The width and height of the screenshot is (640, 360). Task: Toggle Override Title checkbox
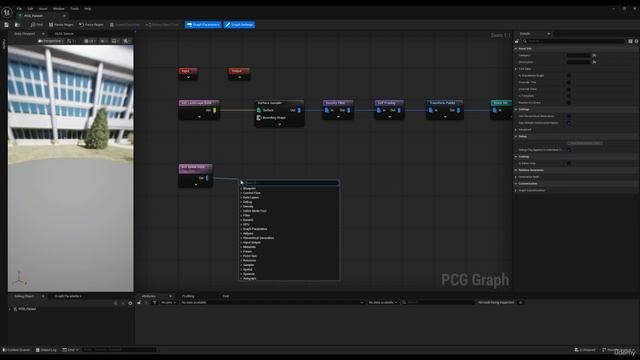click(x=569, y=82)
